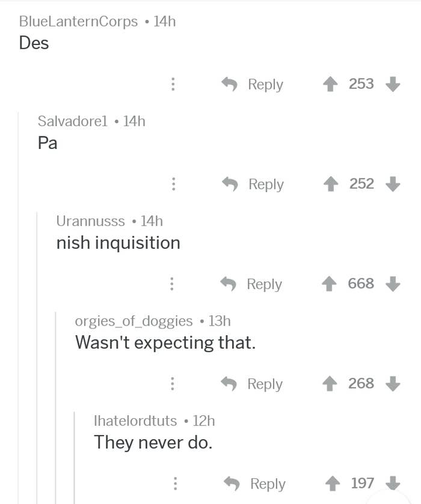Image resolution: width=421 pixels, height=504 pixels.
Task: Open three-dot menu on BlueLanternCorps' comment
Action: 173,84
